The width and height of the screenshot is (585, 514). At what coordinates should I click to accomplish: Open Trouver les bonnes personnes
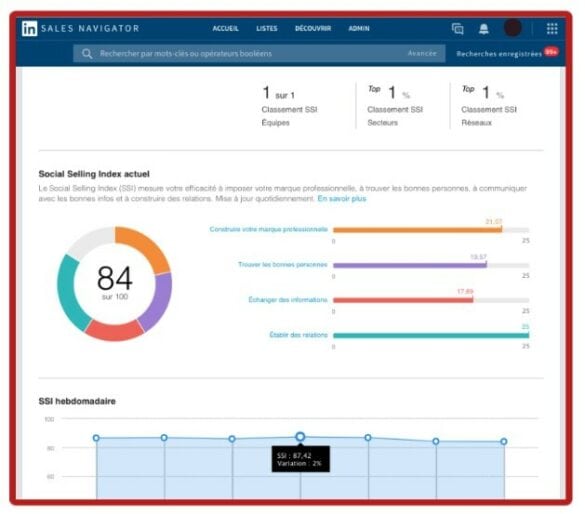tap(283, 264)
